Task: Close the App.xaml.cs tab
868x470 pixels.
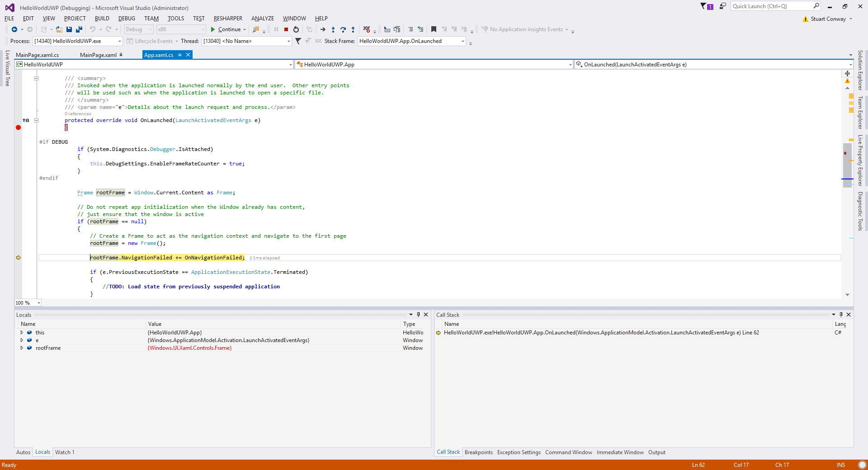Action: 188,55
